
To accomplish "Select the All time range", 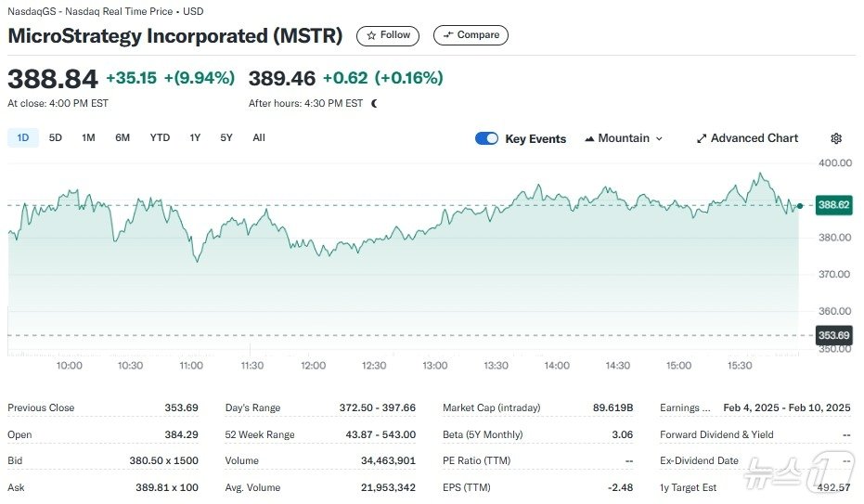I will pos(259,137).
